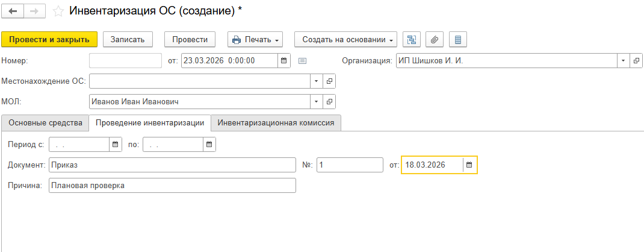The image size is (644, 252).
Task: Click the comment icon next to date
Action: click(303, 60)
